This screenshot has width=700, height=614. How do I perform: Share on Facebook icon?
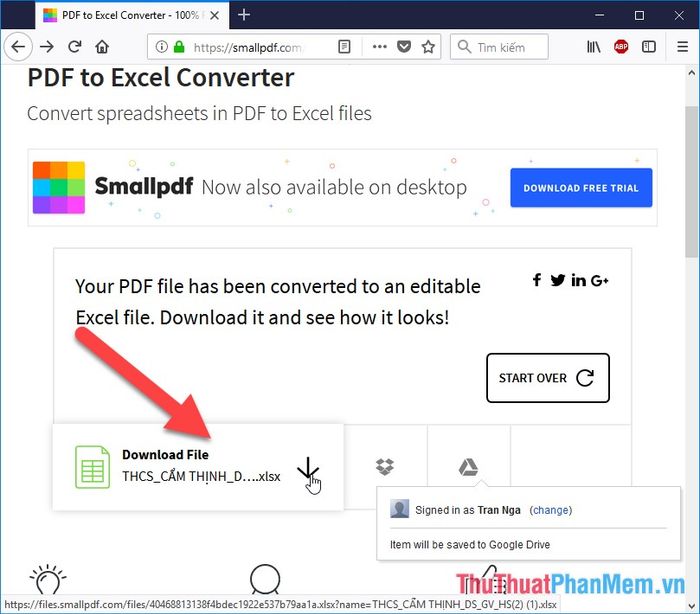click(x=537, y=280)
